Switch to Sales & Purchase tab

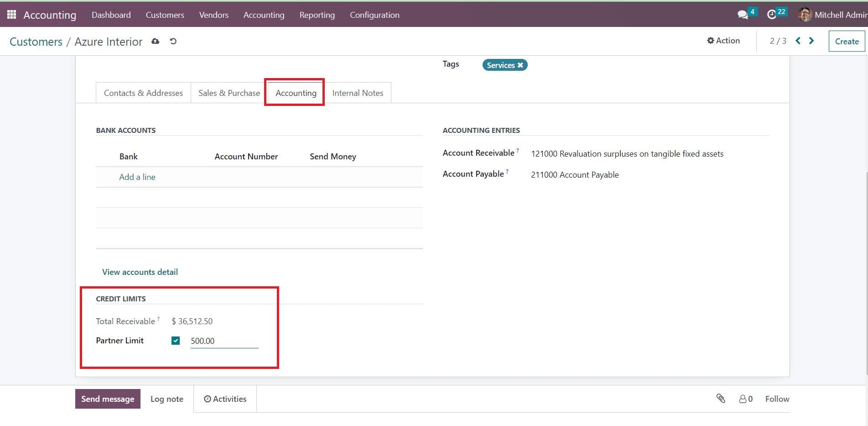229,93
